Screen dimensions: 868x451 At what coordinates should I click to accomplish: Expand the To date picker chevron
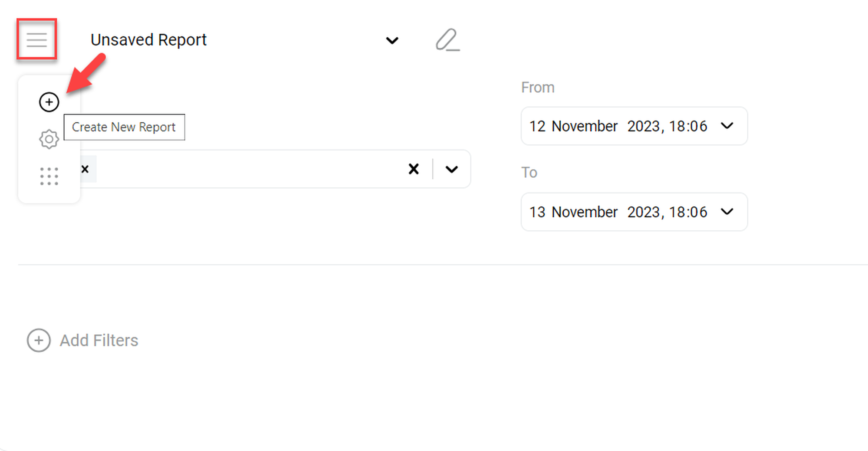point(727,212)
